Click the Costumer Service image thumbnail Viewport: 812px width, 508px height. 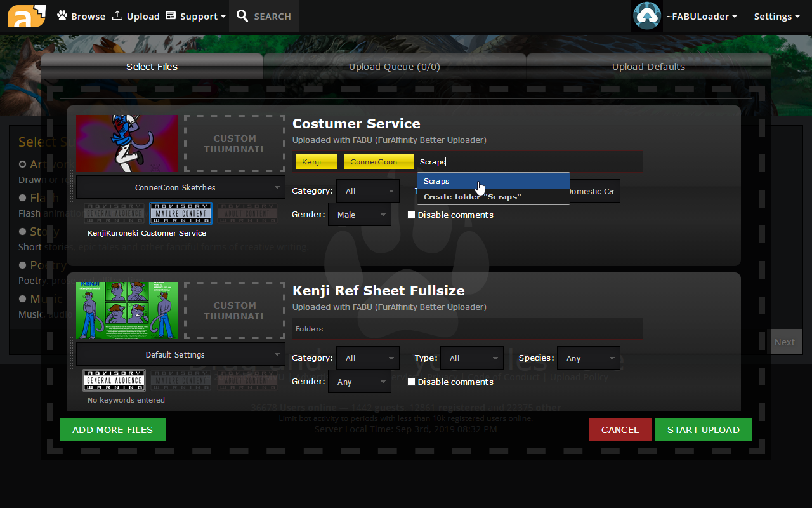(127, 144)
